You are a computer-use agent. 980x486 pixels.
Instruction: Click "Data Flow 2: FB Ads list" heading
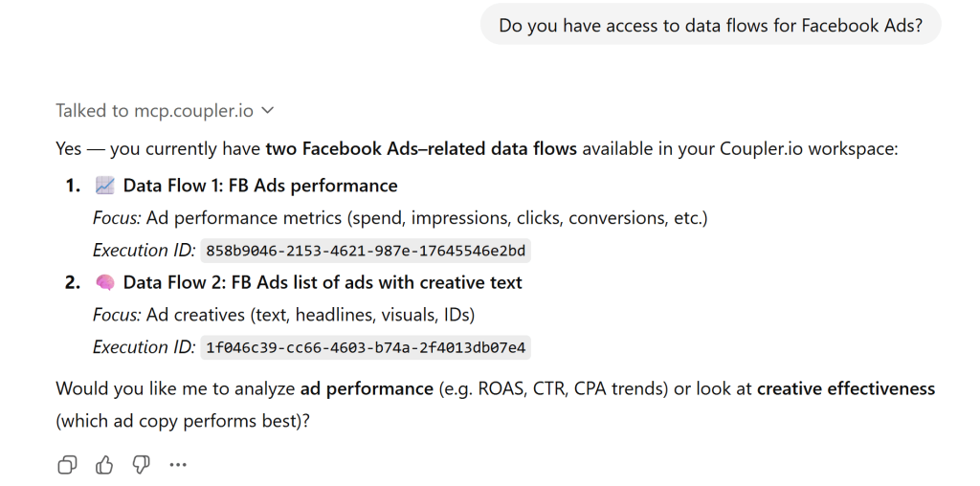tap(323, 282)
